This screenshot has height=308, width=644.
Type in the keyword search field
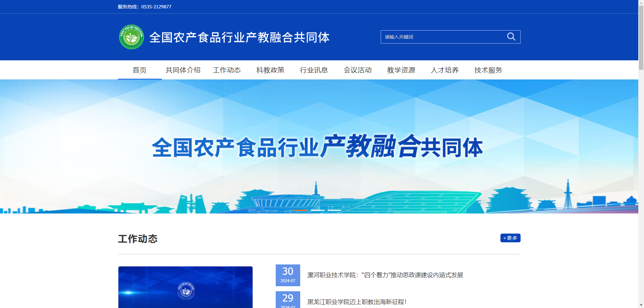click(443, 37)
